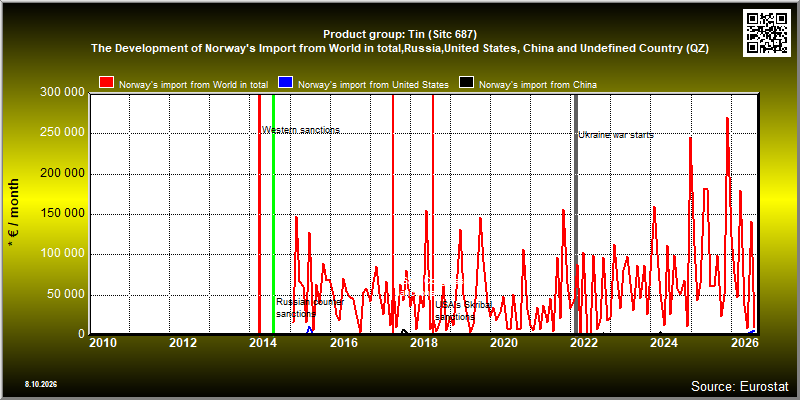Click black China legend swatch
This screenshot has width=800, height=400.
pos(466,83)
